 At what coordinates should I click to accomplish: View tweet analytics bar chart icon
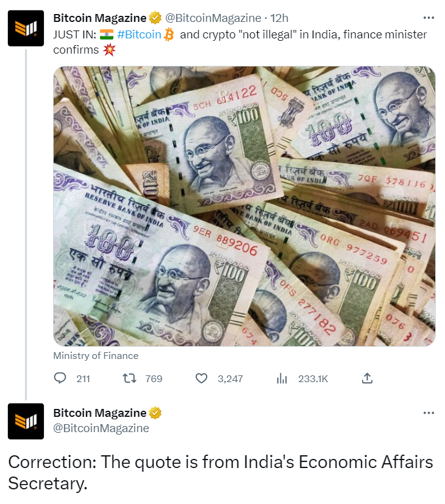click(x=282, y=378)
